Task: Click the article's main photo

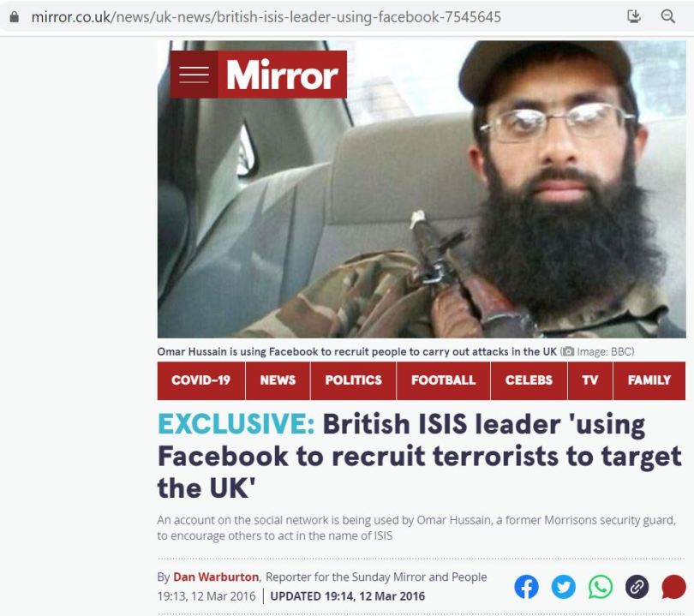Action: coord(422,189)
